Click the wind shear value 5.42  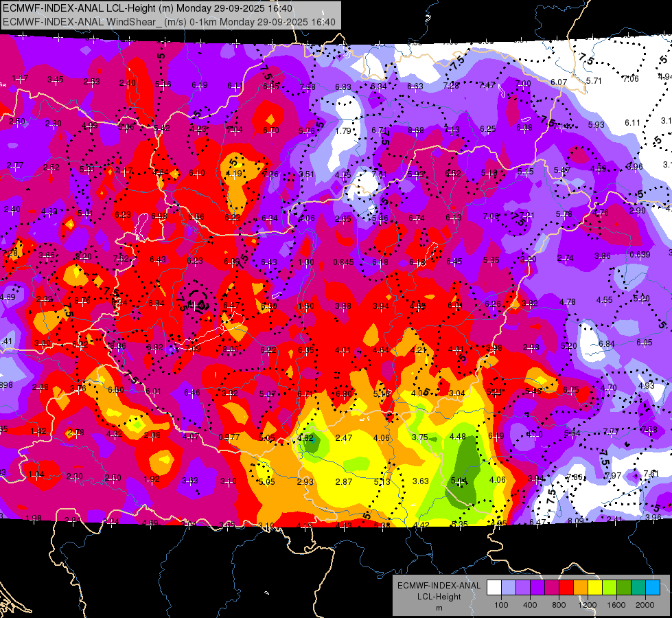tap(162, 128)
